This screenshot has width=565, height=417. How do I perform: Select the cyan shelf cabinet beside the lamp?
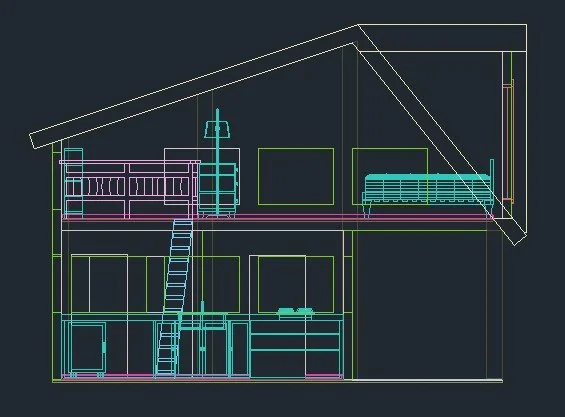(218, 190)
